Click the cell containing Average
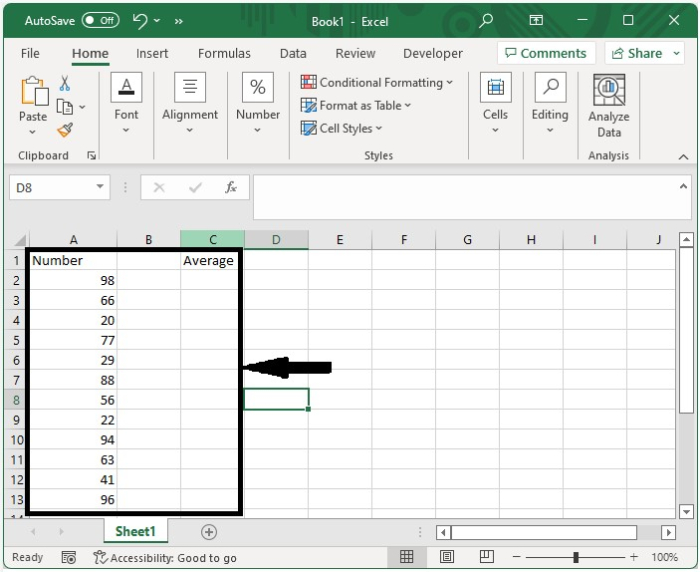700x572 pixels. (212, 260)
